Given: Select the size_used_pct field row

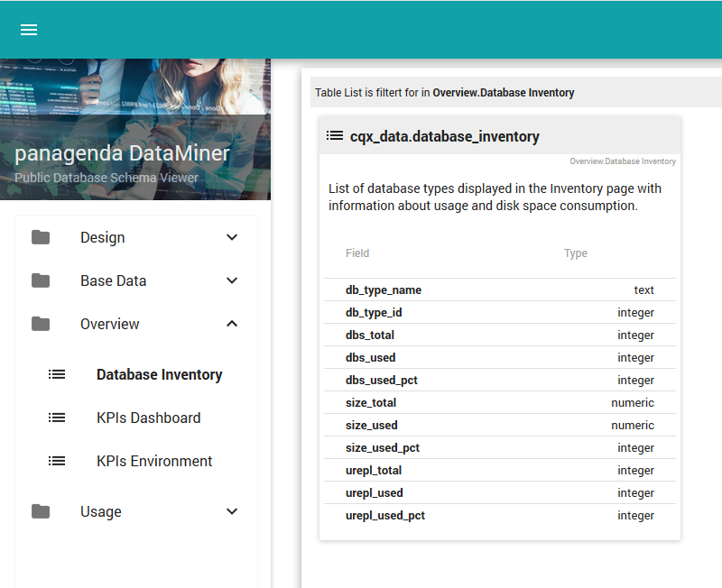Looking at the screenshot, I should click(500, 447).
